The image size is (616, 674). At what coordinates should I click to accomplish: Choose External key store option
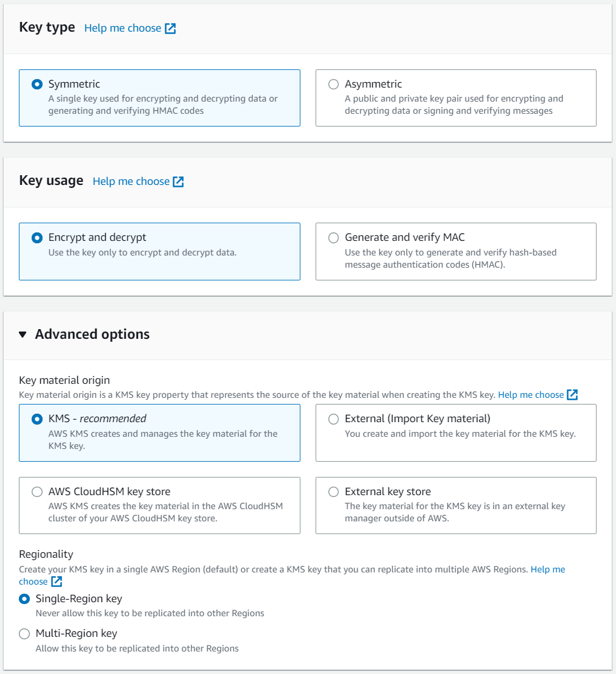pyautogui.click(x=333, y=492)
